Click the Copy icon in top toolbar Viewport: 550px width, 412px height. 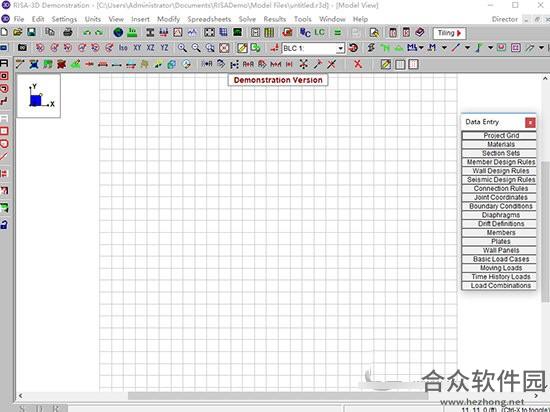pos(50,33)
